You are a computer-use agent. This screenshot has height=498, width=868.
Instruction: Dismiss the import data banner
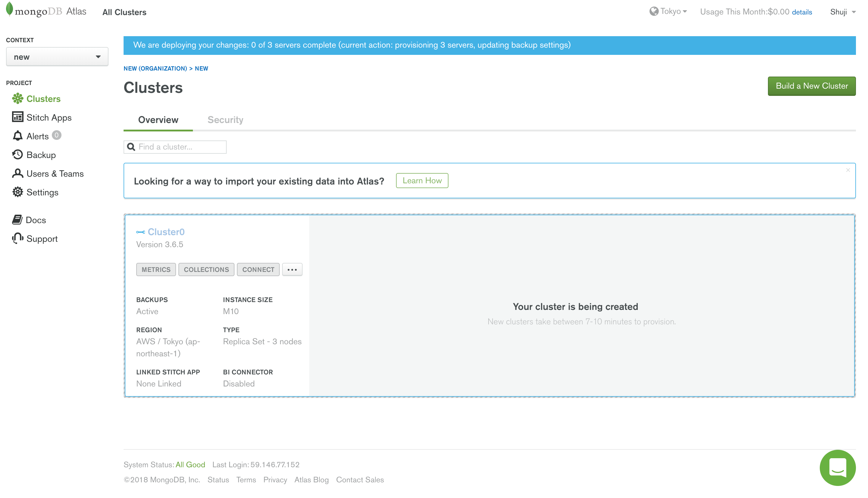point(848,170)
